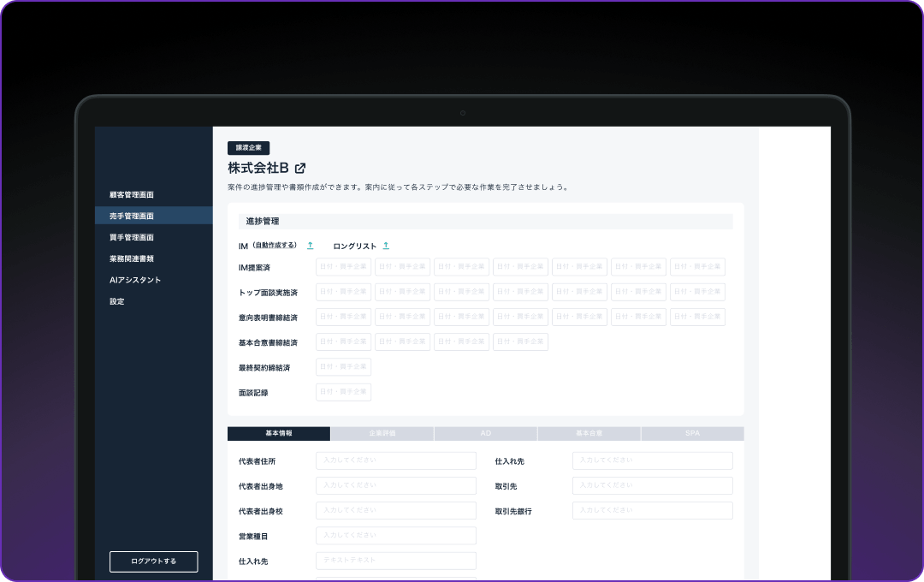The image size is (924, 582).
Task: Click the 最終契約締結済 date/buyer field
Action: coord(343,367)
